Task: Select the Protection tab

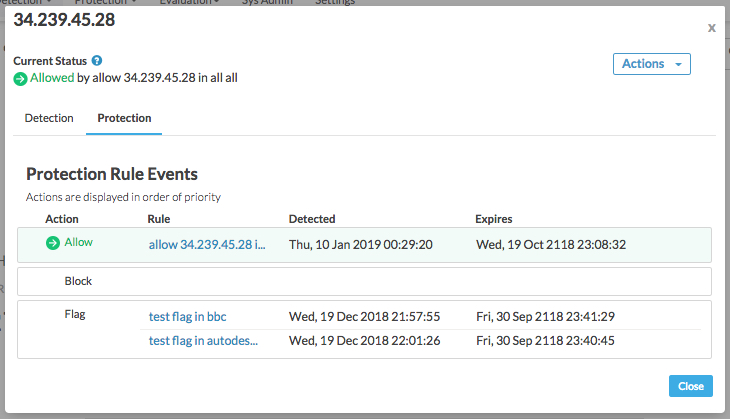Action: [x=124, y=118]
